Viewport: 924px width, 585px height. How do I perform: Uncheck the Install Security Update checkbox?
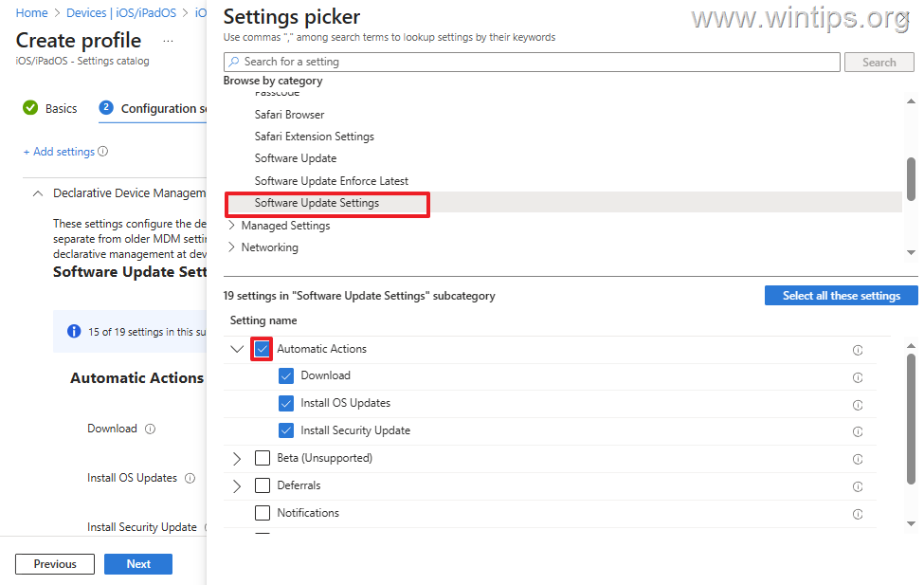click(286, 430)
